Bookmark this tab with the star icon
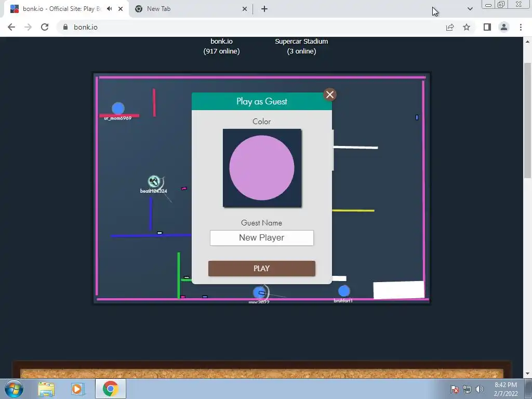Screen dimensions: 532x399 click(x=467, y=27)
